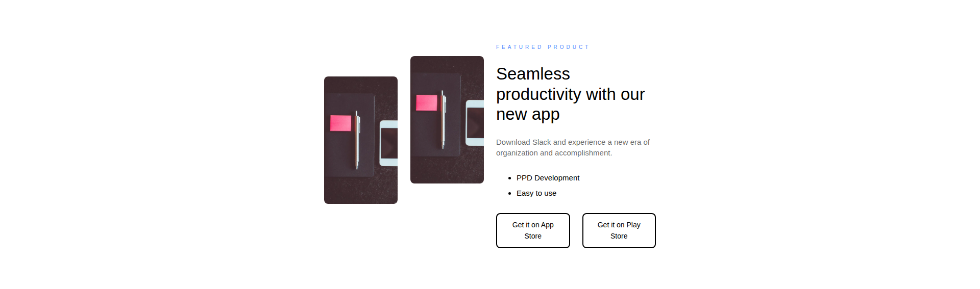Click the word Slack in the description
Viewport: 980px width, 289px height.
[542, 142]
